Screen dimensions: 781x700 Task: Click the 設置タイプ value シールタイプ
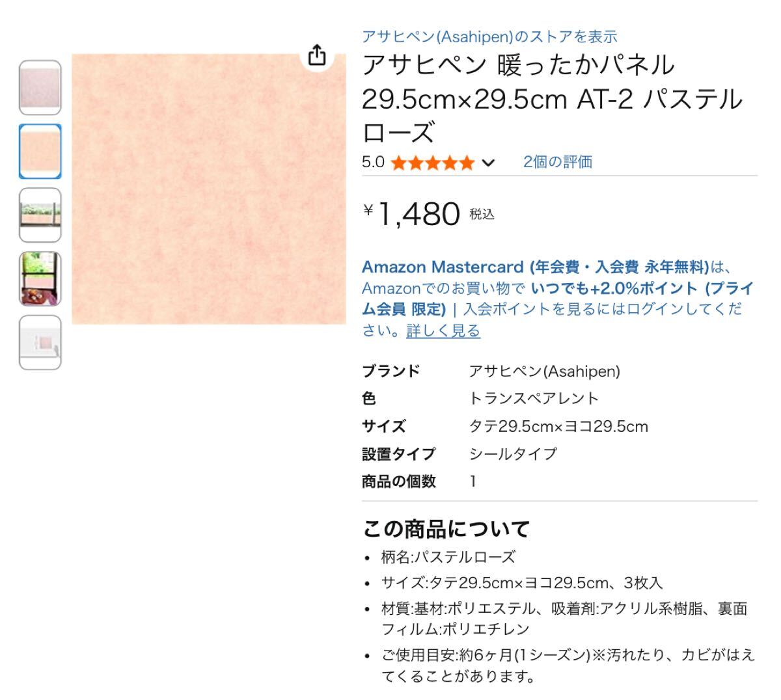pos(514,453)
